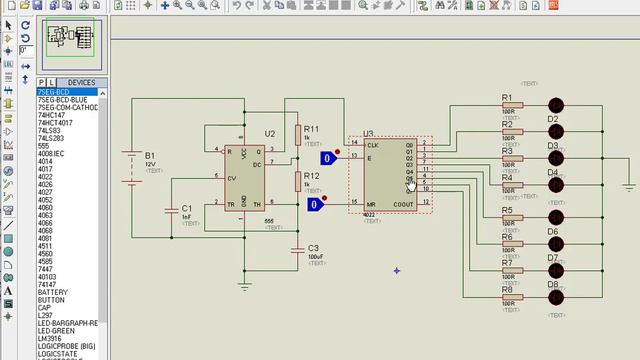
Task: Select the Component Mode tool
Action: pos(8,38)
